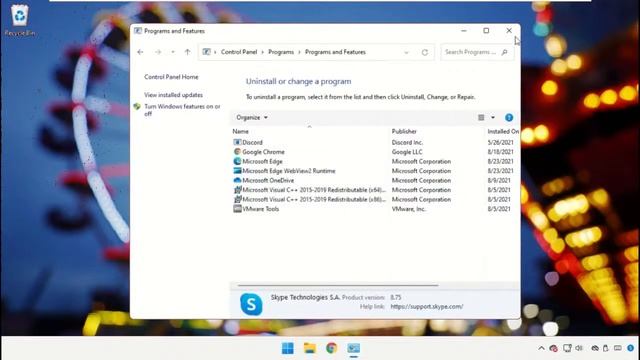
Task: Click the OneDrive error tray icon
Action: [x=553, y=348]
